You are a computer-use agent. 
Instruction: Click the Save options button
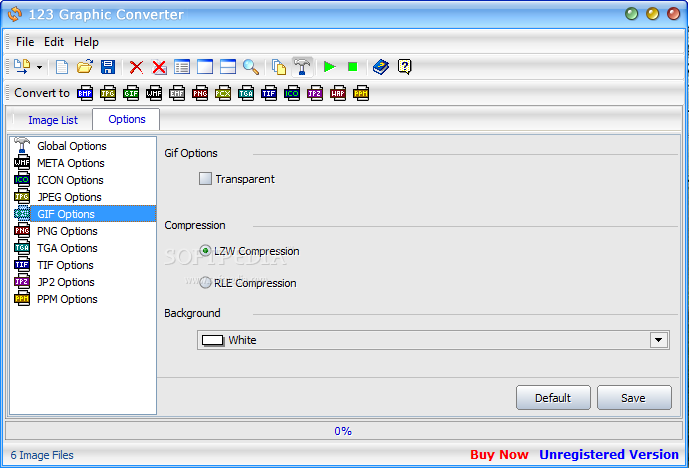coord(634,398)
